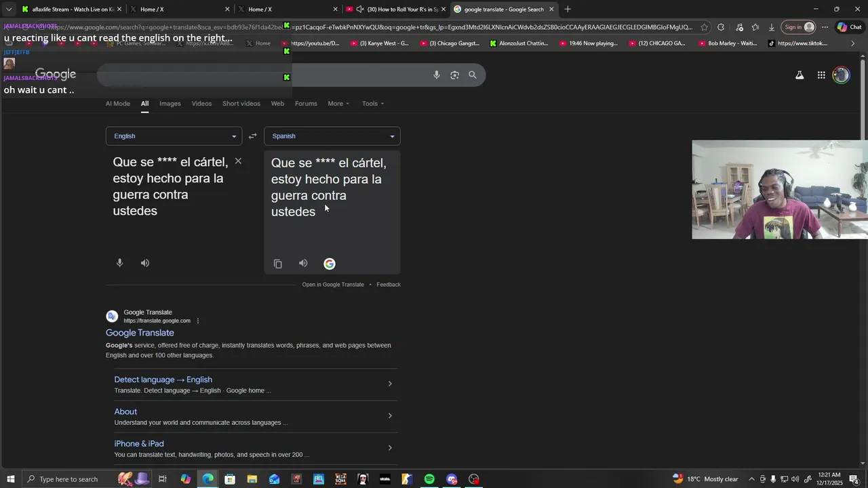Image resolution: width=868 pixels, height=488 pixels.
Task: Switch to Forums results
Action: click(306, 104)
